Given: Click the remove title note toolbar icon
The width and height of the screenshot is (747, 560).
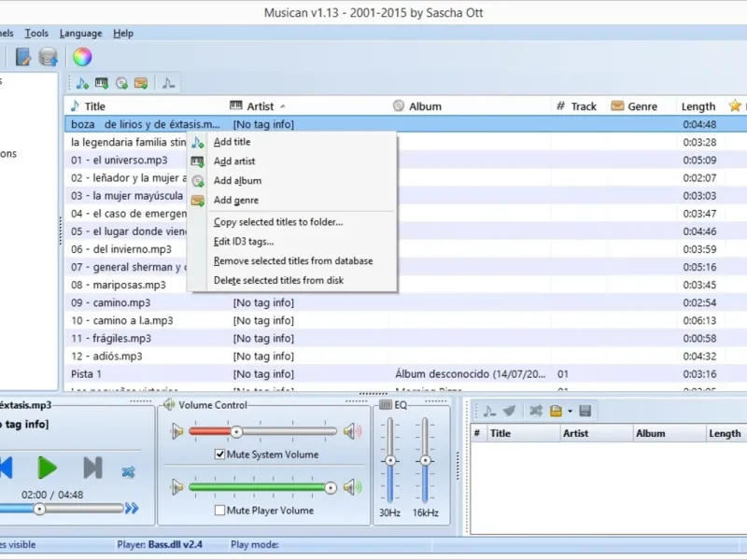Looking at the screenshot, I should pyautogui.click(x=168, y=83).
